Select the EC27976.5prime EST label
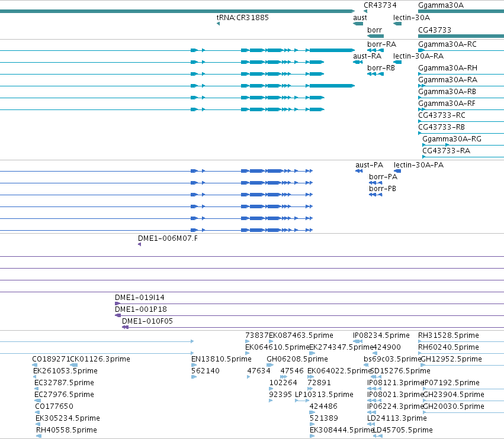This screenshot has width=504, height=439. point(65,395)
